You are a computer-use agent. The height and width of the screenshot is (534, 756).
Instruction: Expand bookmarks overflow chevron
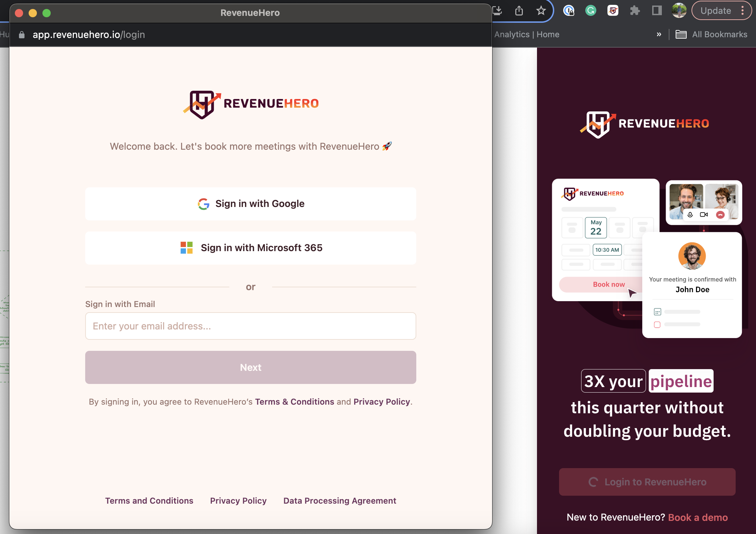click(659, 34)
